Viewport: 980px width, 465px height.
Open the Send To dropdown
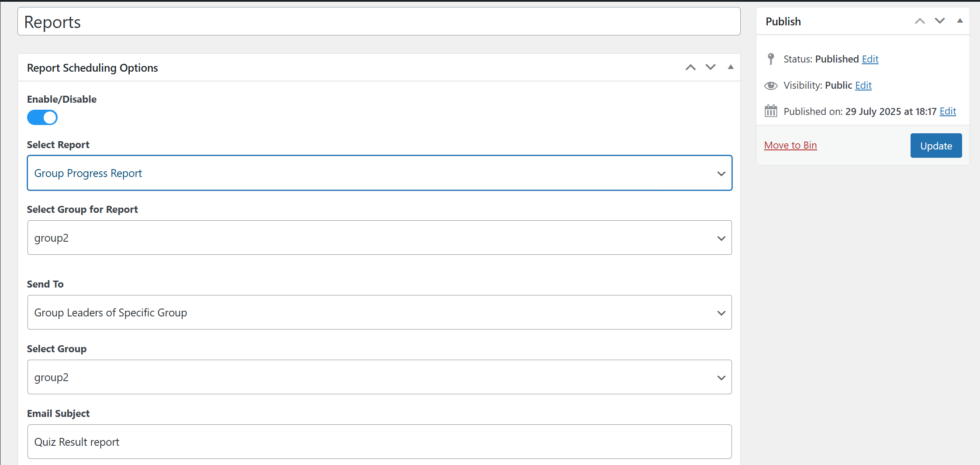click(380, 312)
